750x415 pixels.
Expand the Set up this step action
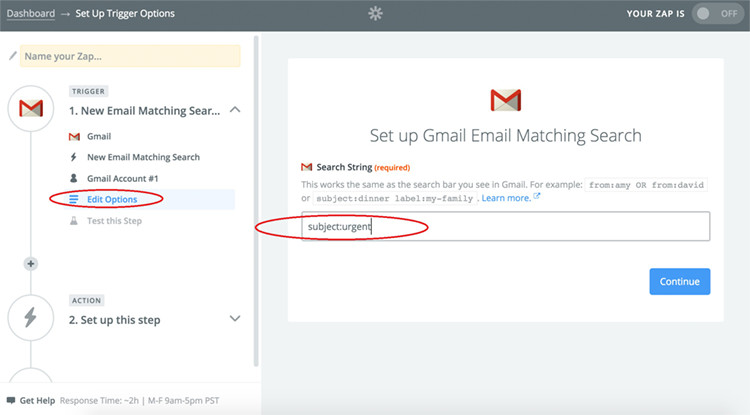(x=235, y=319)
